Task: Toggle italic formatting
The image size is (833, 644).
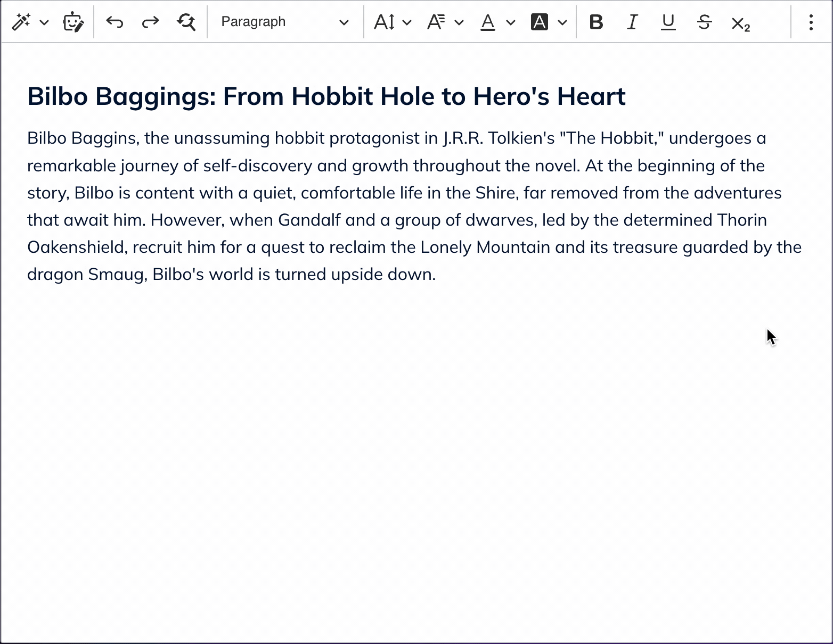Action: pos(632,22)
